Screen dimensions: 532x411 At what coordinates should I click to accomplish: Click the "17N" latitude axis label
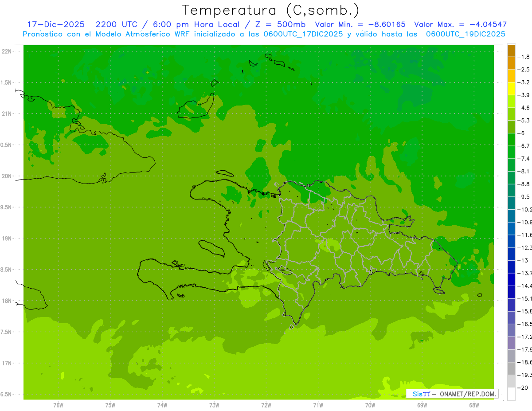(x=7, y=363)
